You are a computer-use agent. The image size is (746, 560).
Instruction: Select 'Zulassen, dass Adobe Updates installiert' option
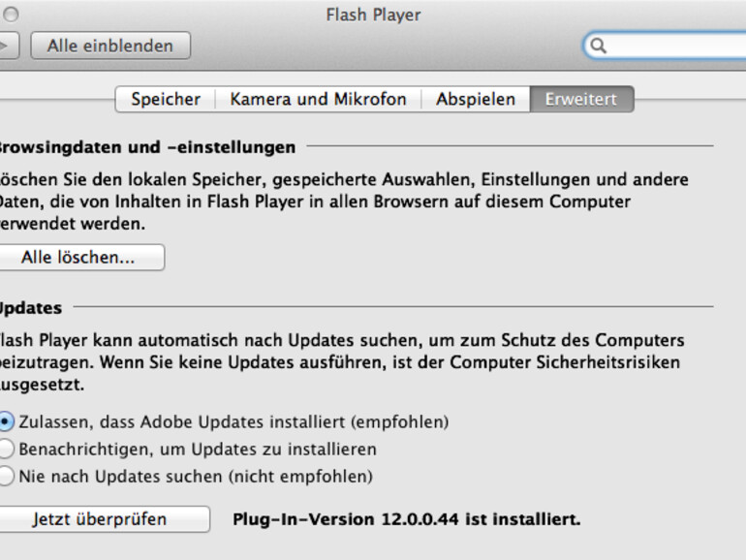click(6, 422)
